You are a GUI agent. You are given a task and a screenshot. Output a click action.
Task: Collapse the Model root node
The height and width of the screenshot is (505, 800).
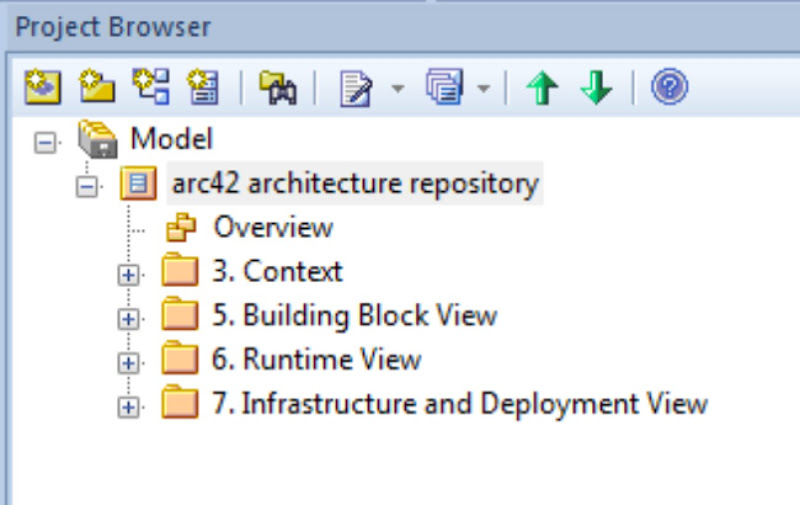(43, 143)
